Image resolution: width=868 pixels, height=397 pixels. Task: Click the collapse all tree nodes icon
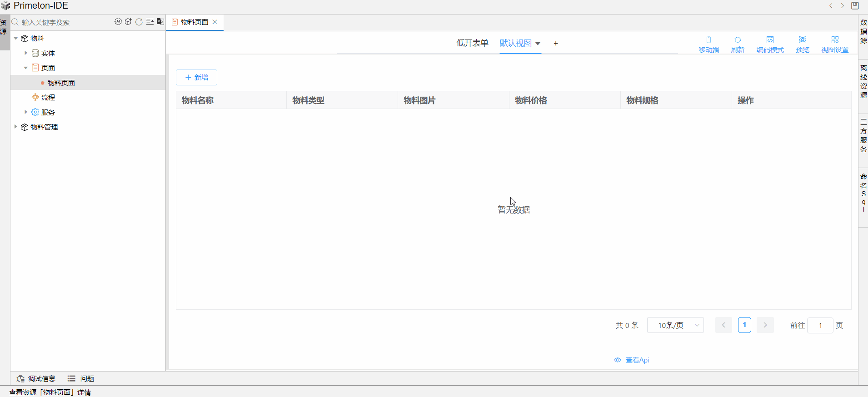(150, 21)
